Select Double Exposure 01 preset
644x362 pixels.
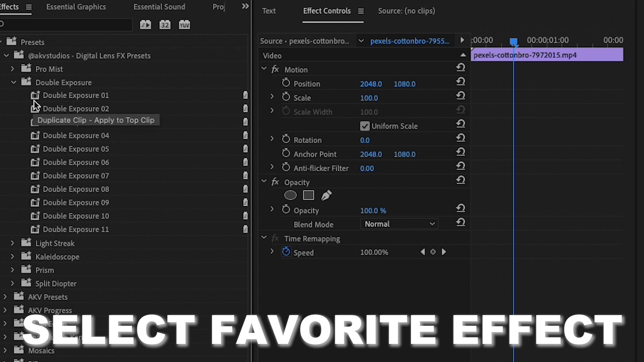pyautogui.click(x=75, y=95)
